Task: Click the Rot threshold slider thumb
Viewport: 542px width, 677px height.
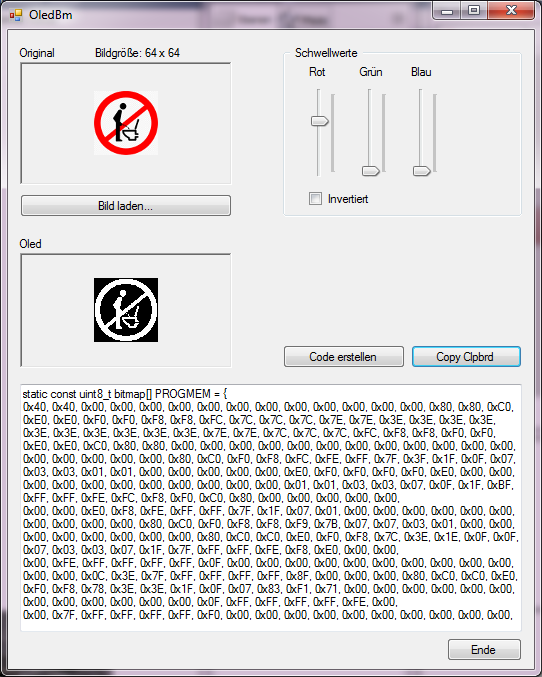Action: coord(320,121)
